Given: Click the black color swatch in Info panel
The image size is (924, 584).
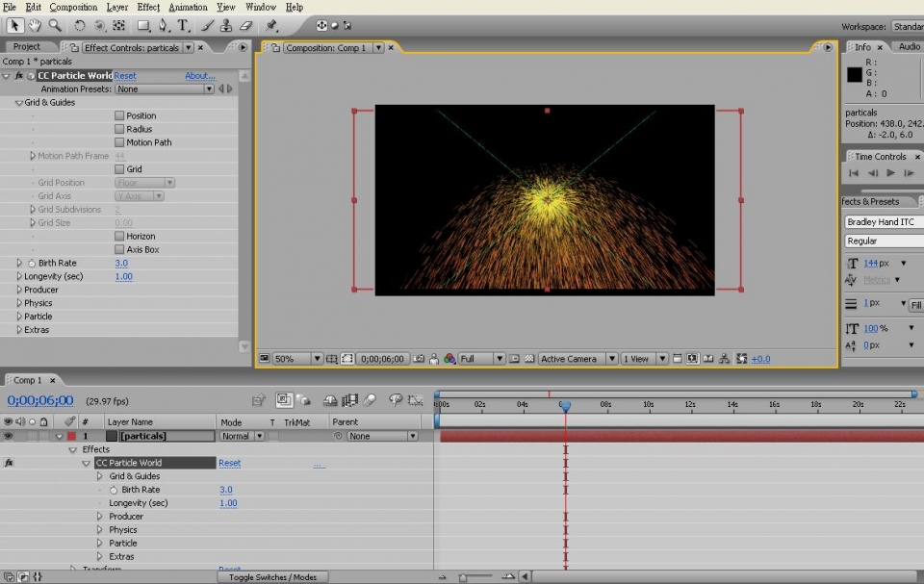Looking at the screenshot, I should click(854, 75).
